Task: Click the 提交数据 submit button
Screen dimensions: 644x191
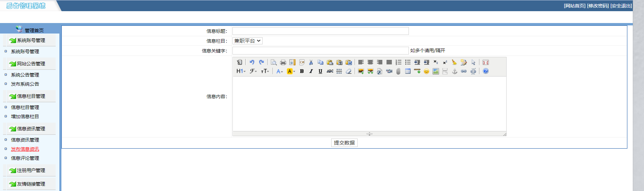Action: click(344, 143)
